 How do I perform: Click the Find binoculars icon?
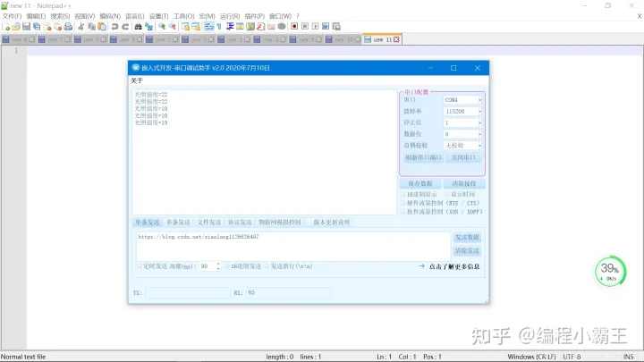click(138, 27)
